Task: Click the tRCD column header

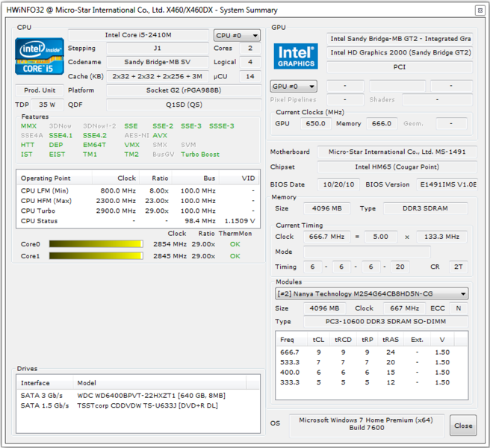Action: click(343, 340)
